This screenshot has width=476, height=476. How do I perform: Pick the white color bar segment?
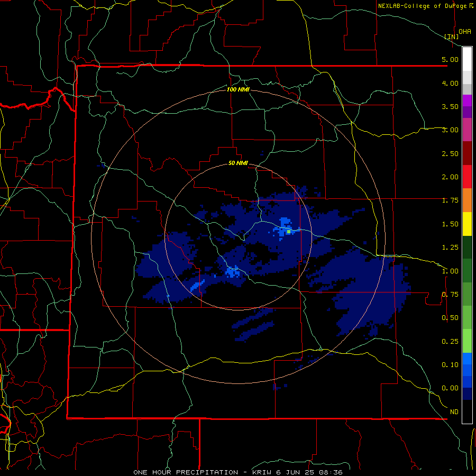click(467, 59)
